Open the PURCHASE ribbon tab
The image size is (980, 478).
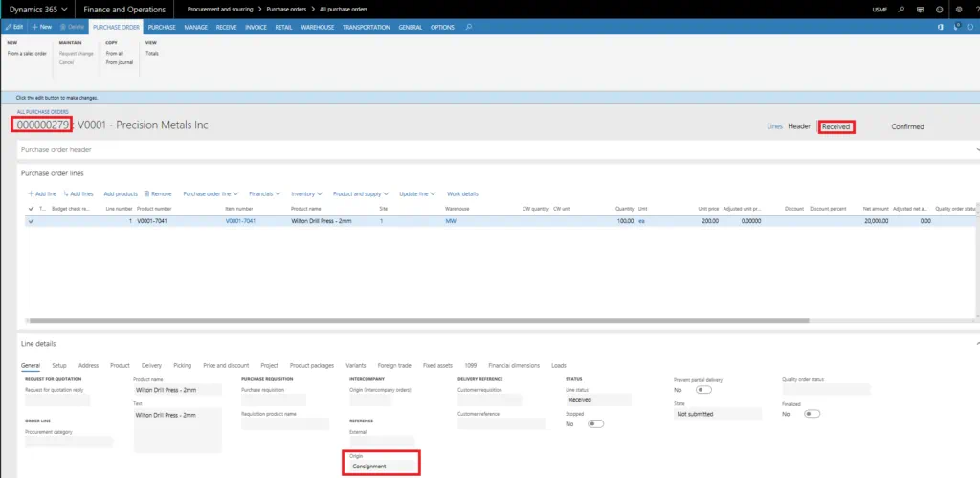162,28
